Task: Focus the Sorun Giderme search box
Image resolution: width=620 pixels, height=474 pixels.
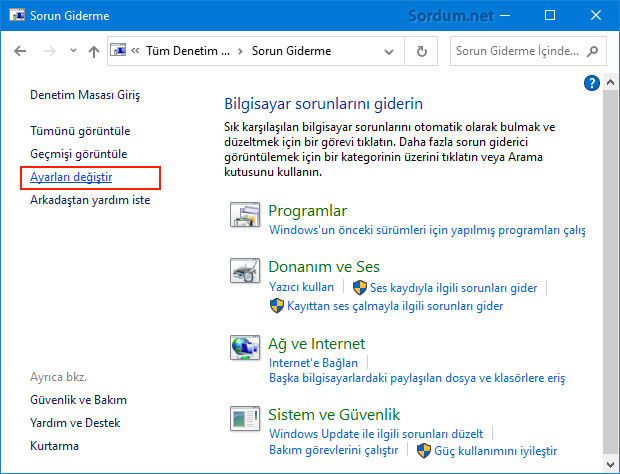Action: [528, 51]
